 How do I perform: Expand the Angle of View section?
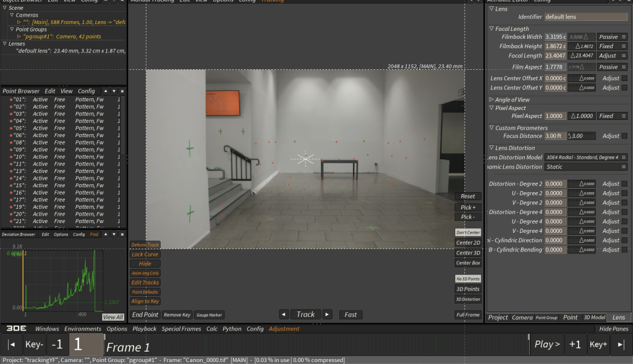pos(491,99)
